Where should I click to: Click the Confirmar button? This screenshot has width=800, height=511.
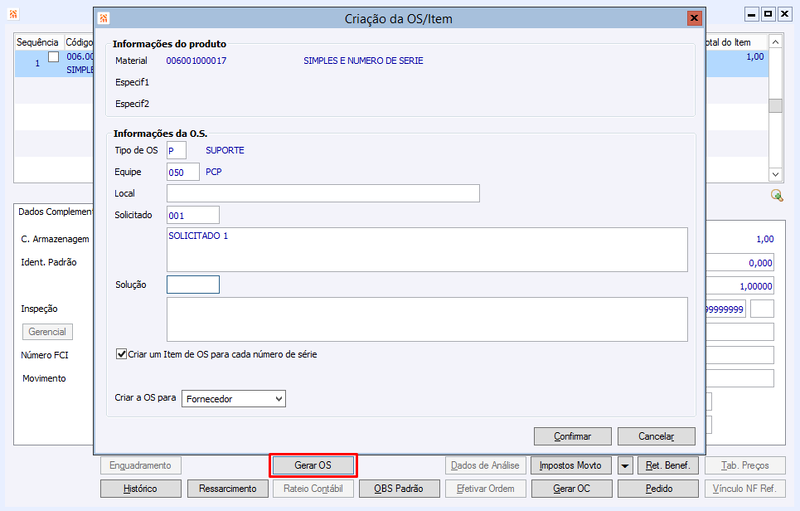pos(572,437)
